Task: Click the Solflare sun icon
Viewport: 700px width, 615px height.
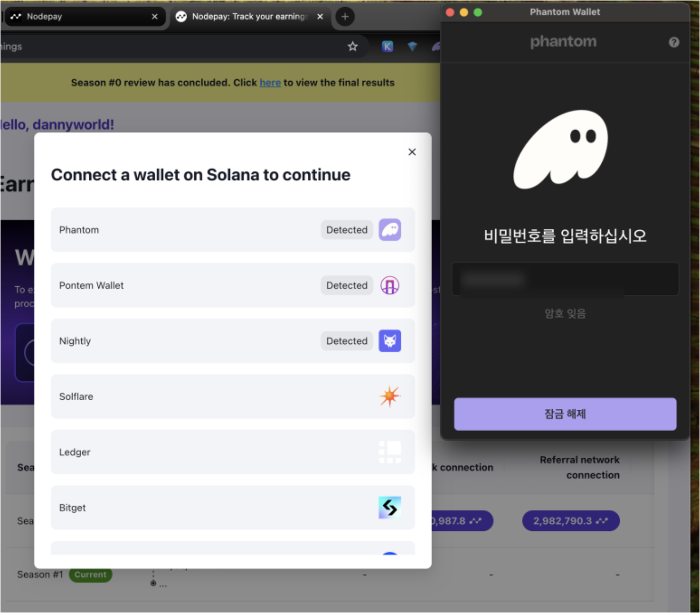Action: pos(389,396)
